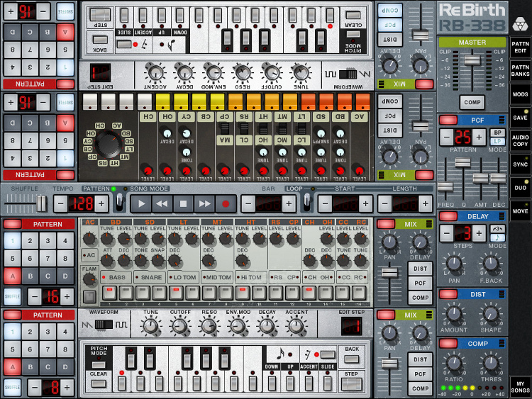Screen dimensions: 532x399
Task: Turn the BD tune knob
Action: point(107,239)
